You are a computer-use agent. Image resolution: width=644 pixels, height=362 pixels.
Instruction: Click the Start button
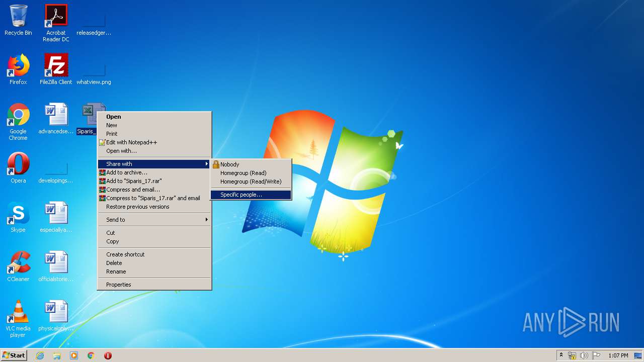click(14, 355)
